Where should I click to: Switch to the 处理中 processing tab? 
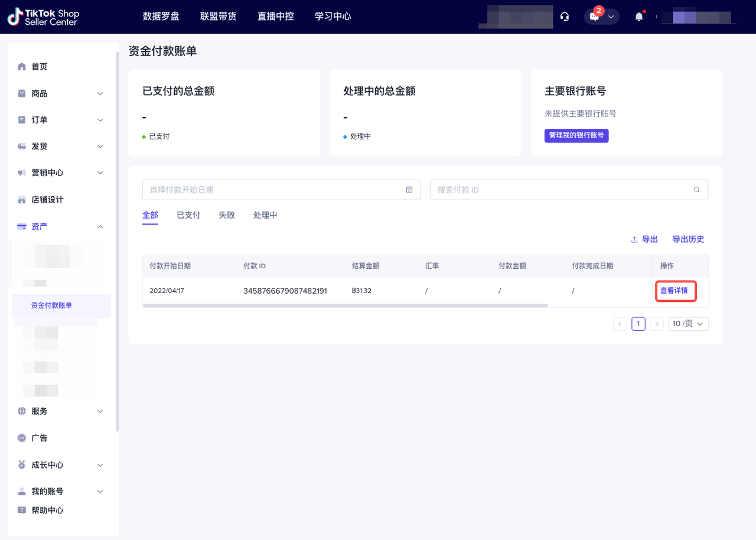(x=265, y=215)
